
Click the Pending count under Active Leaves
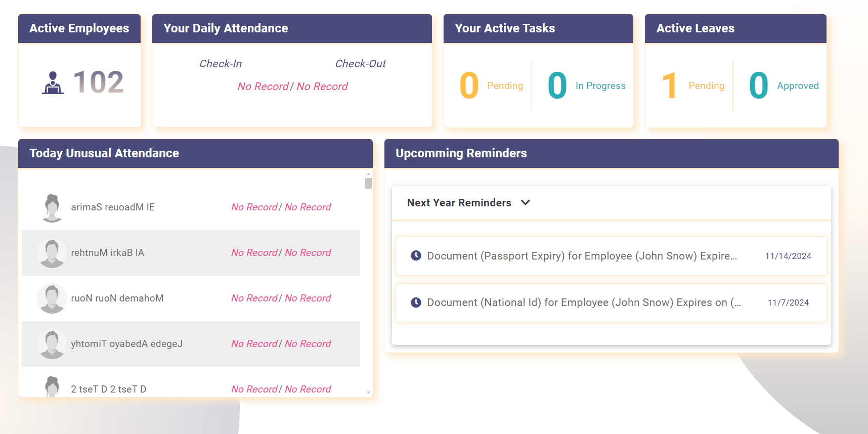tap(670, 85)
